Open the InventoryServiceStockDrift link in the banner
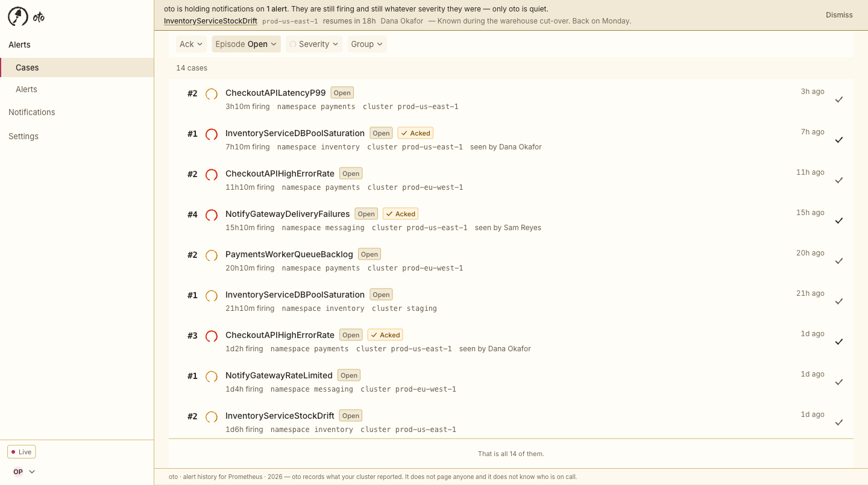Image resolution: width=868 pixels, height=485 pixels. pyautogui.click(x=210, y=21)
